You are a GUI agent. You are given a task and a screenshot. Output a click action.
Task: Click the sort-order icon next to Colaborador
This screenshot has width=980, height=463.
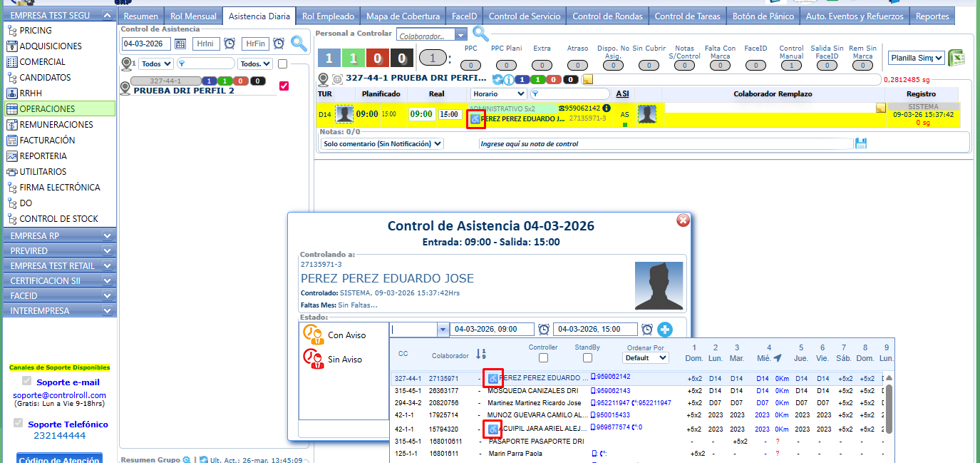pyautogui.click(x=481, y=354)
